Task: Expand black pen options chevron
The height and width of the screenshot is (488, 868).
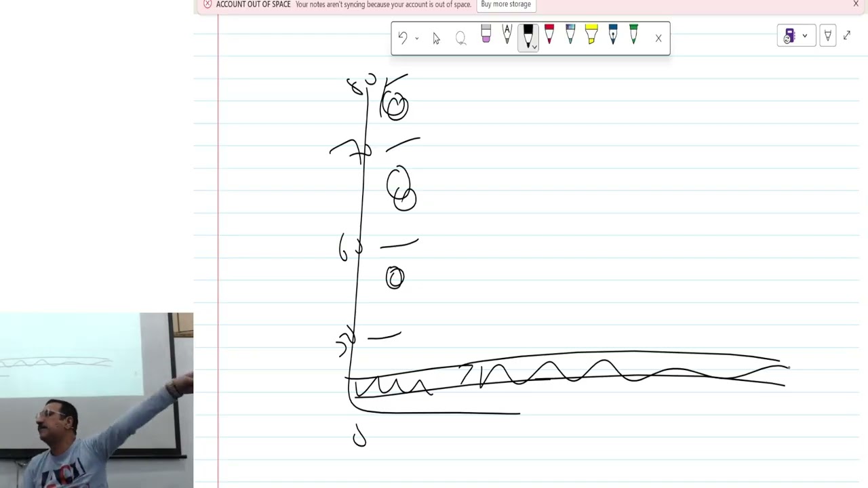Action: point(535,47)
